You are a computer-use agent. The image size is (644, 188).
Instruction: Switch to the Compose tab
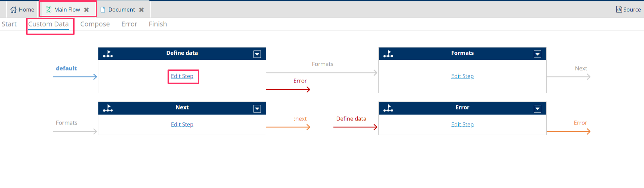click(95, 24)
